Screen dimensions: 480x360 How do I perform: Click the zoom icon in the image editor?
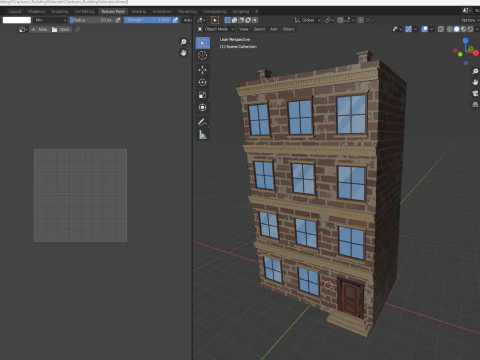(x=183, y=42)
